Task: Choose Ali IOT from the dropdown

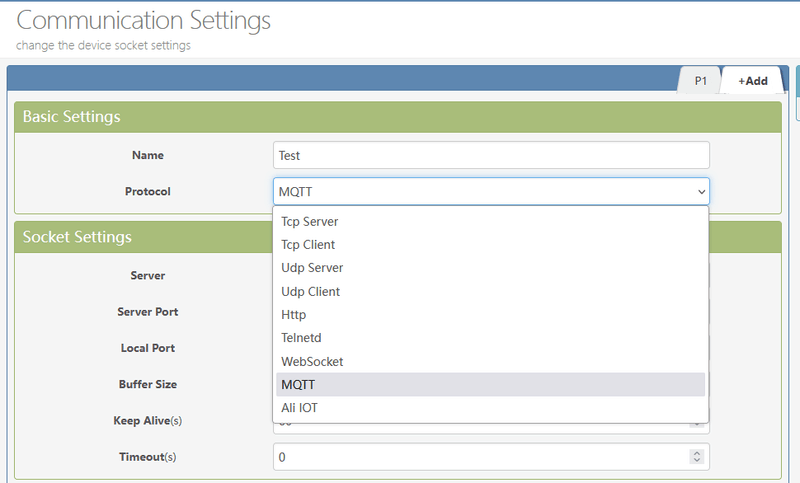Action: coord(300,408)
